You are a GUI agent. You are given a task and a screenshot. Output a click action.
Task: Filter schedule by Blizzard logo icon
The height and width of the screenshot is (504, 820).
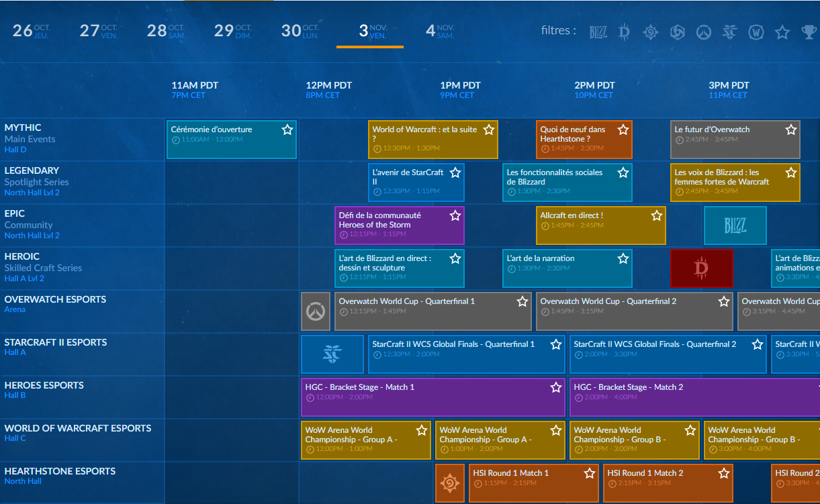[x=598, y=32]
